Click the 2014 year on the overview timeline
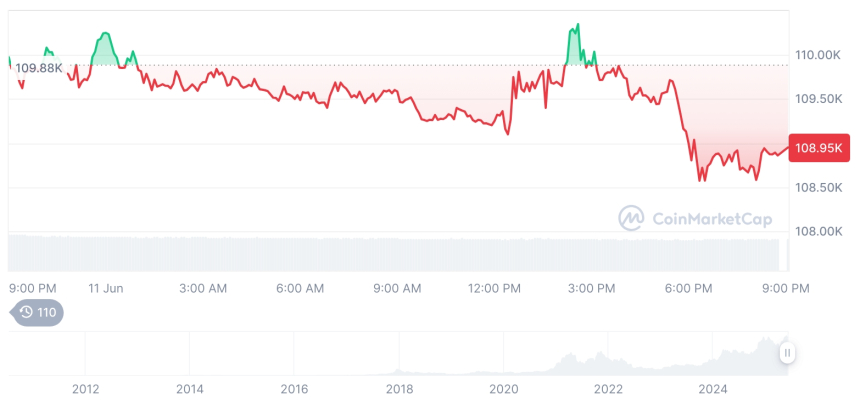Screen dimensions: 860x401 coord(189,389)
